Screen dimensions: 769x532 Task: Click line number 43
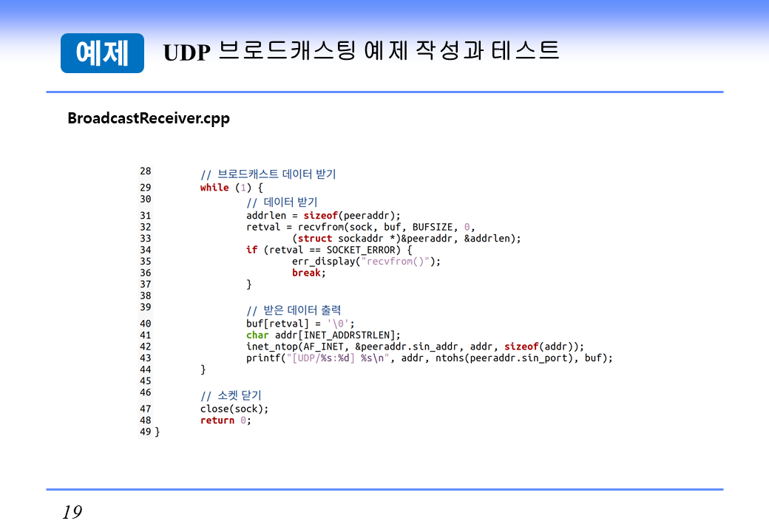pyautogui.click(x=145, y=358)
